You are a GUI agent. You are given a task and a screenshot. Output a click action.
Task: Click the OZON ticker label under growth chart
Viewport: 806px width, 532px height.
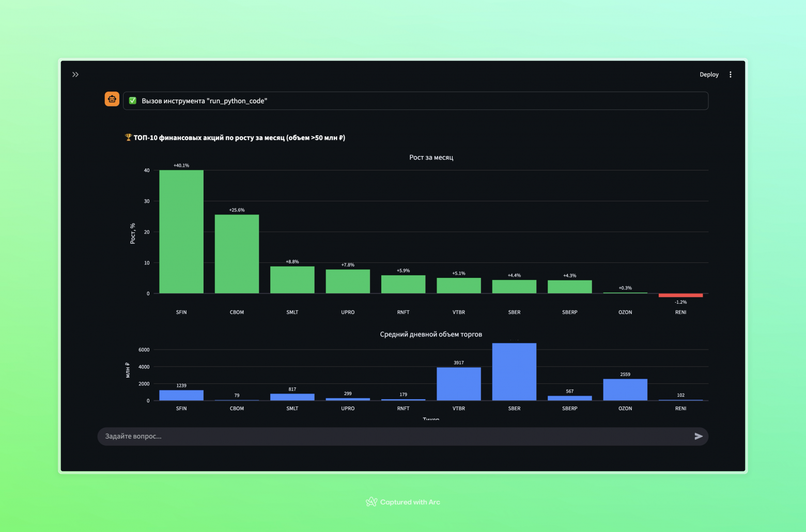tap(625, 312)
